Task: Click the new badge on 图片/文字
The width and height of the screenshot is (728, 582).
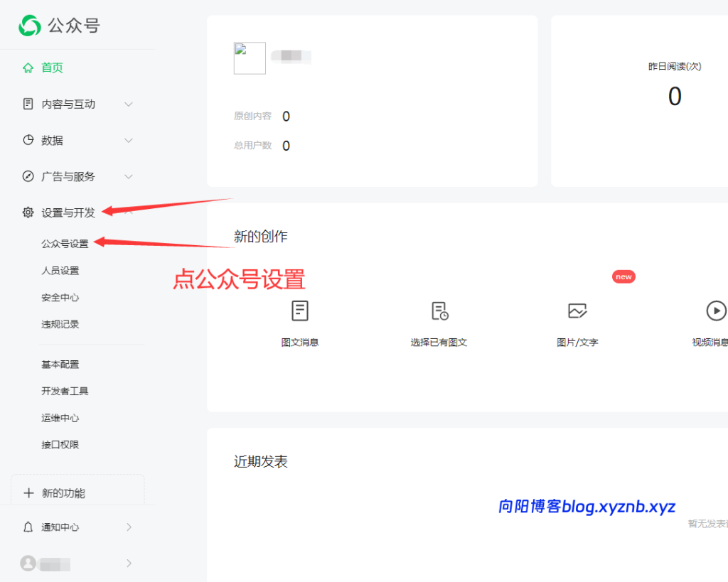Action: click(623, 276)
